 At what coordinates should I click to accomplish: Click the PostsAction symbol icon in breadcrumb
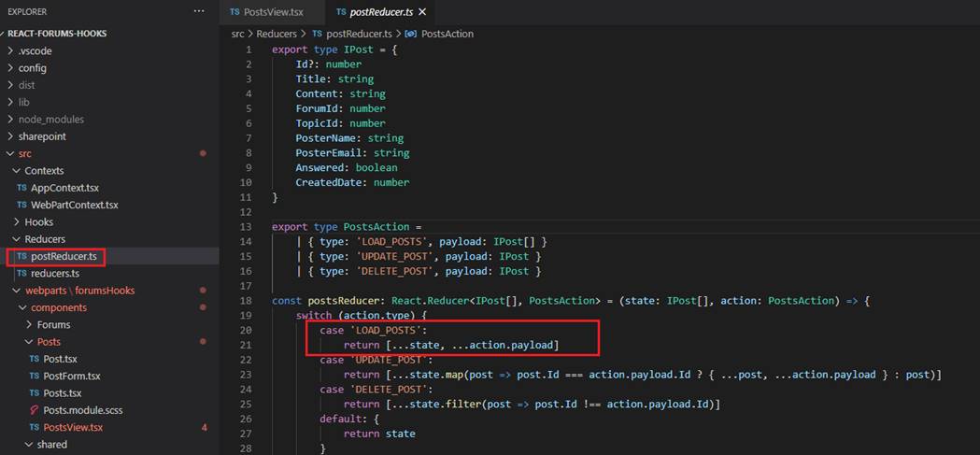pos(411,34)
